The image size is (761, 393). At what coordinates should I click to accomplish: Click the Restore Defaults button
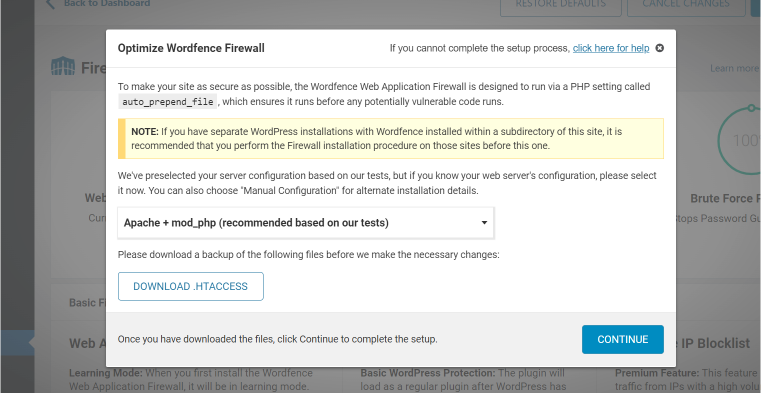pyautogui.click(x=561, y=5)
